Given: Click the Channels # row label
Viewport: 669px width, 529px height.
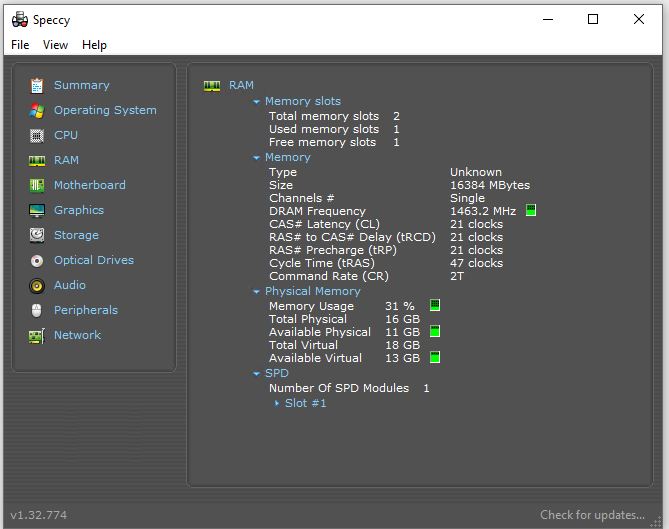Looking at the screenshot, I should pos(301,198).
